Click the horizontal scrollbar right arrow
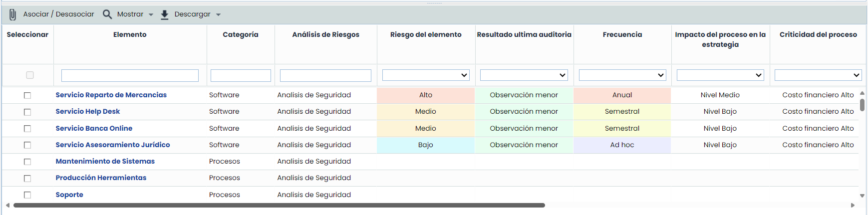The image size is (868, 215). tap(853, 205)
